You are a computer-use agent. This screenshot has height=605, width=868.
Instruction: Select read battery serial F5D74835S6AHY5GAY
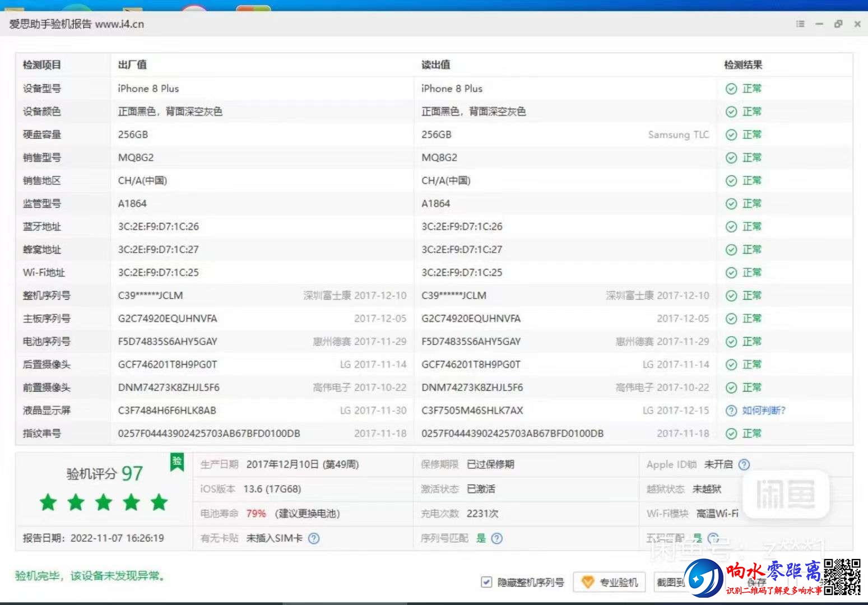click(x=471, y=341)
